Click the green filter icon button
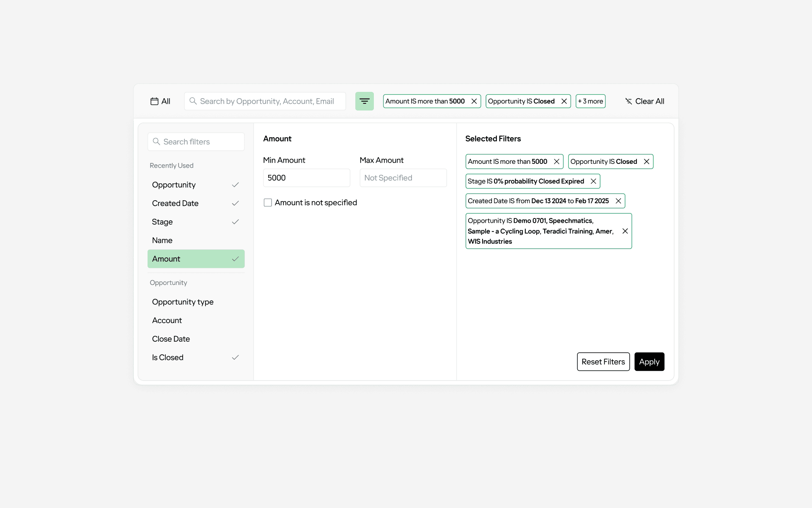 click(x=364, y=101)
